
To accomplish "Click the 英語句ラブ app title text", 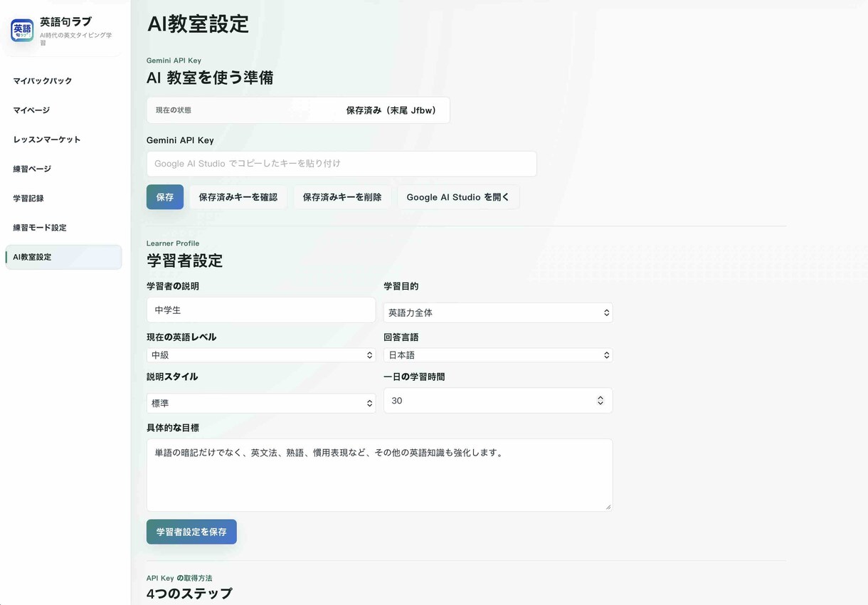I will click(x=65, y=22).
